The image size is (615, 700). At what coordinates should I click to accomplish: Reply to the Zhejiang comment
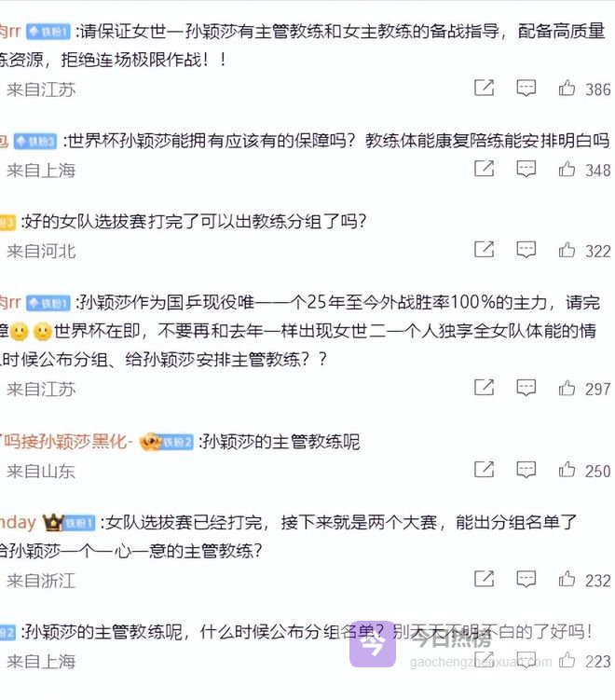click(526, 579)
